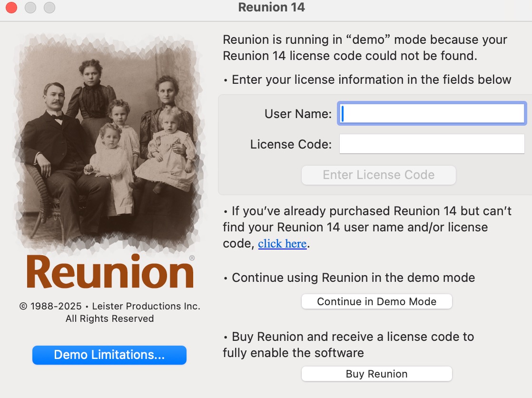Click the "Reunion 14" window title
Viewport: 532px width, 398px height.
tap(271, 8)
